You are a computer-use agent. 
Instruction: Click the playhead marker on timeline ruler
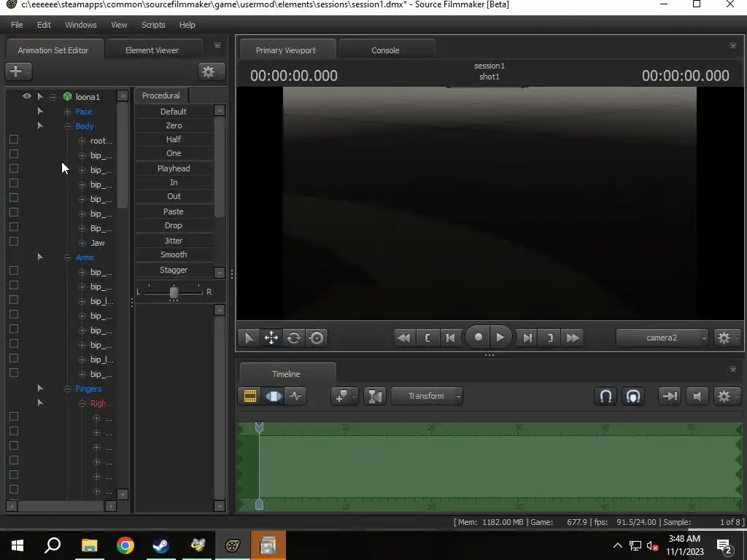coord(259,427)
